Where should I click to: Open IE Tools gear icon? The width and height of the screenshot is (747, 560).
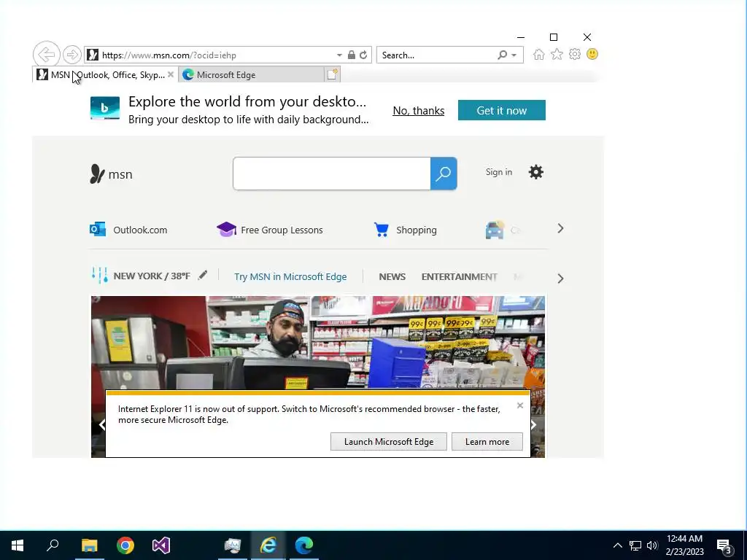click(575, 54)
